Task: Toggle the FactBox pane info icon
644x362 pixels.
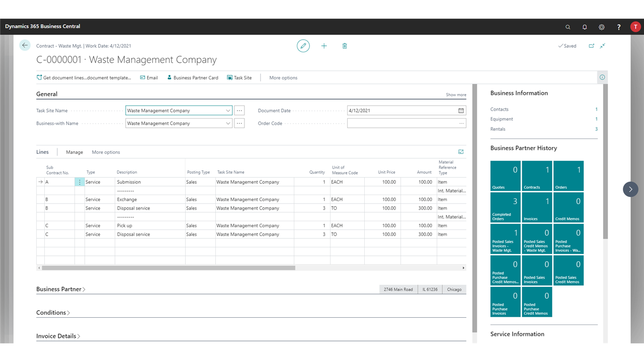Action: pos(602,77)
